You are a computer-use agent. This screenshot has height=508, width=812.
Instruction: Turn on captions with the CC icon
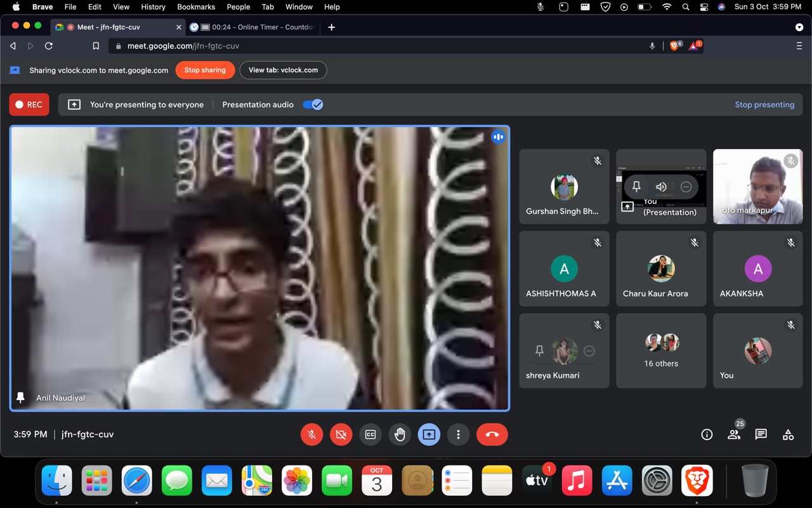[370, 434]
